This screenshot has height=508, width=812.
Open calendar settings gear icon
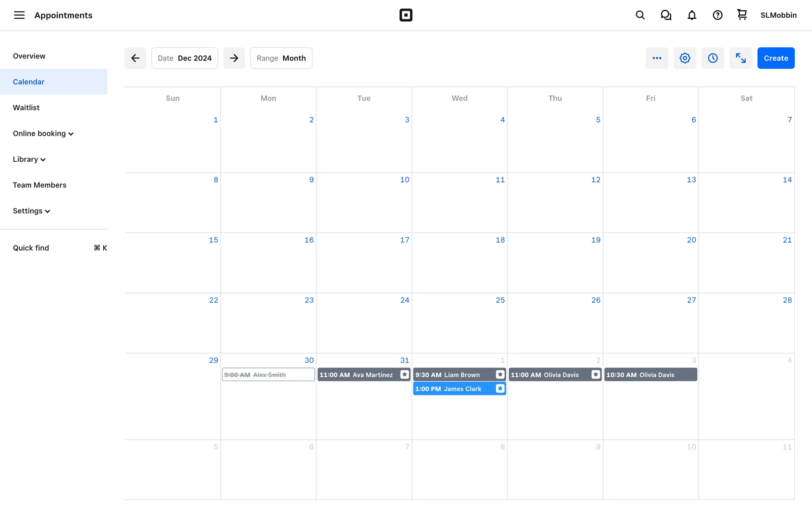685,58
